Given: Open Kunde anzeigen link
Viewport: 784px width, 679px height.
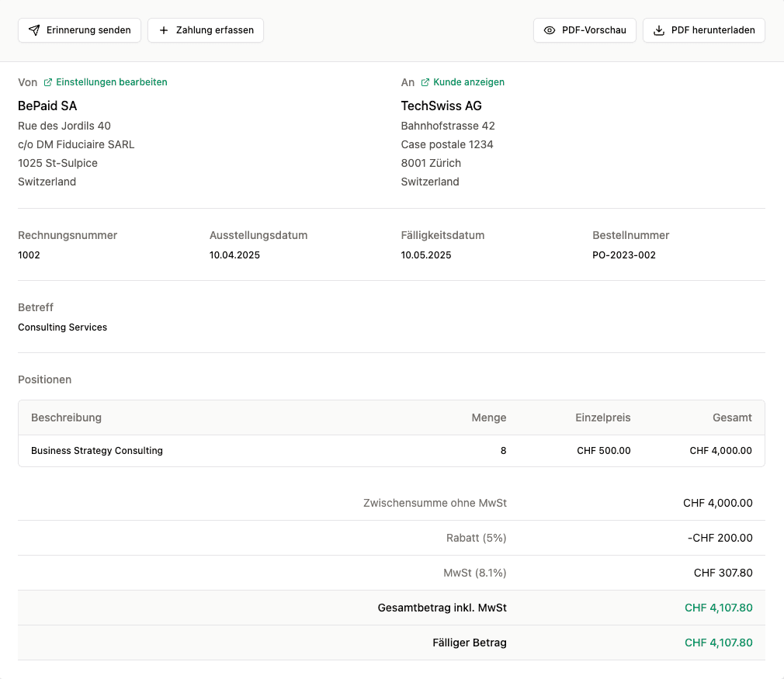Looking at the screenshot, I should click(x=469, y=82).
